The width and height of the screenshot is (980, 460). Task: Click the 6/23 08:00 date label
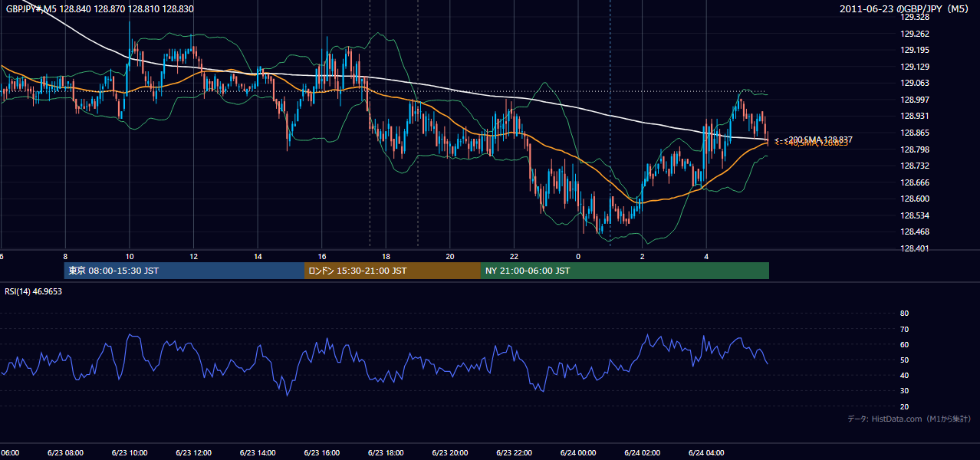click(x=65, y=453)
